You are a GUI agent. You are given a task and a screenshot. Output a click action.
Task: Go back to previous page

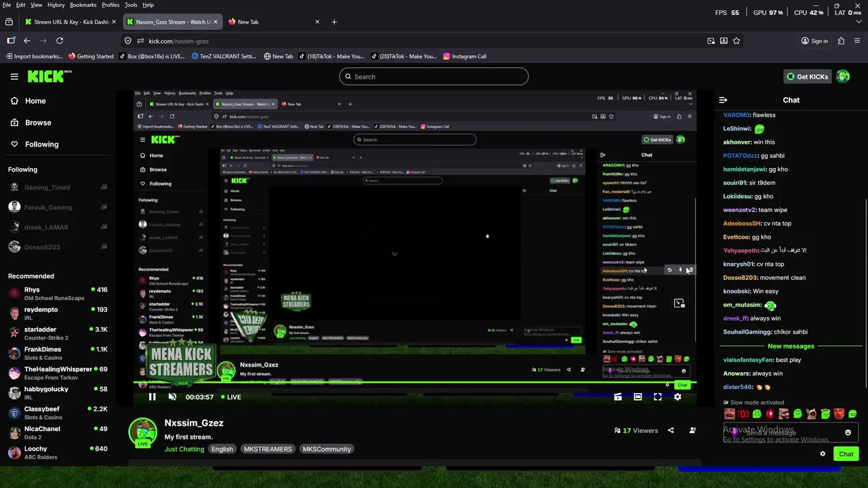27,41
